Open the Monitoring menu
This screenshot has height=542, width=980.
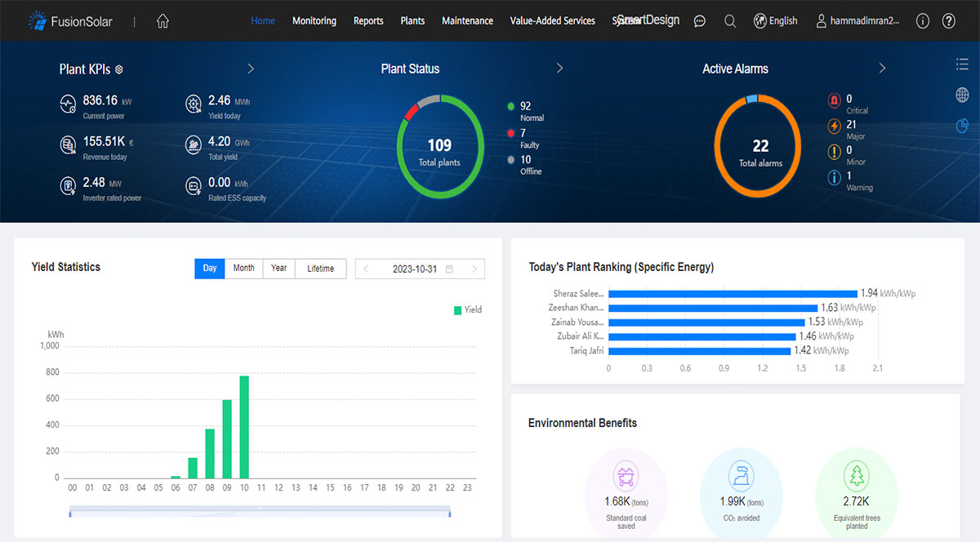click(x=314, y=21)
